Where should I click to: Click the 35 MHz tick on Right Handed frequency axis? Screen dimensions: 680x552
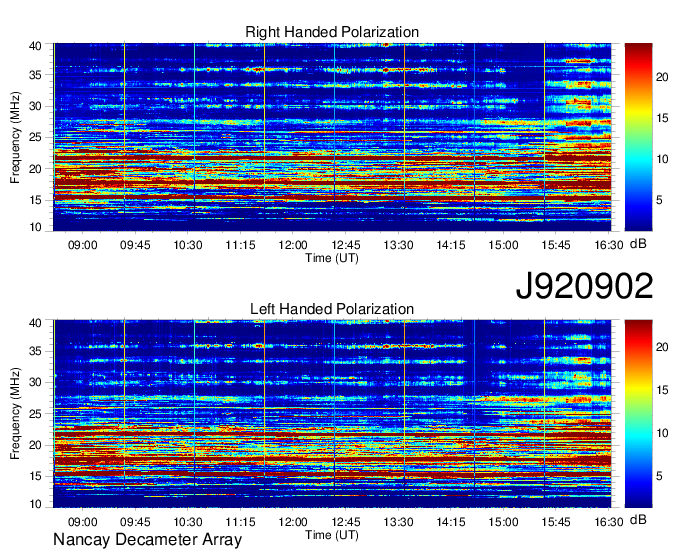click(x=36, y=75)
